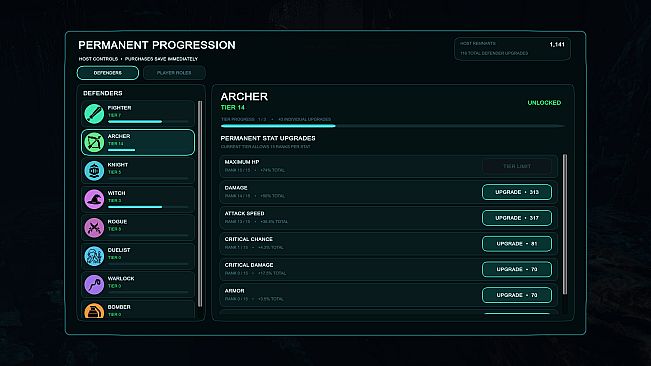Click the Witch tier progress bar
This screenshot has width=651, height=366.
pos(148,207)
